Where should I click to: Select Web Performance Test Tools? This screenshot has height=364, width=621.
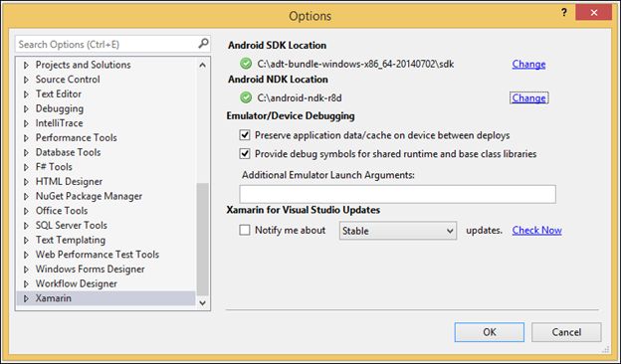(98, 255)
